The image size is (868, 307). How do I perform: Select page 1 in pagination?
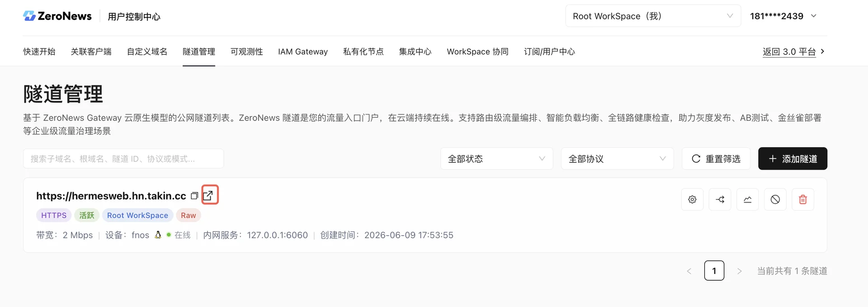click(x=714, y=271)
